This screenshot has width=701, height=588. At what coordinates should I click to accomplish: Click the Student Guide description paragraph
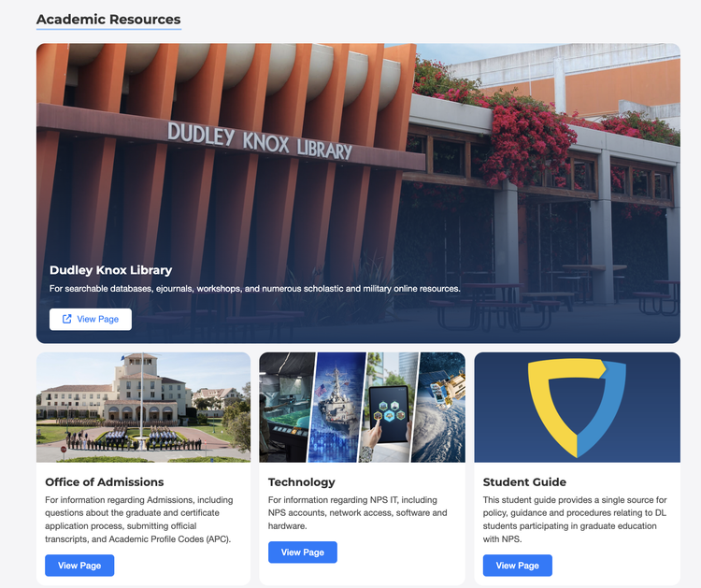click(575, 519)
